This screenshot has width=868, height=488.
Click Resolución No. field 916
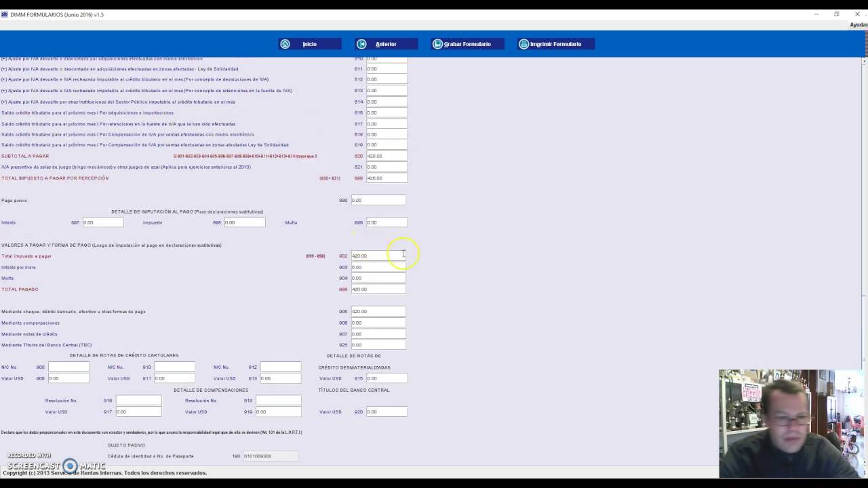pos(138,401)
